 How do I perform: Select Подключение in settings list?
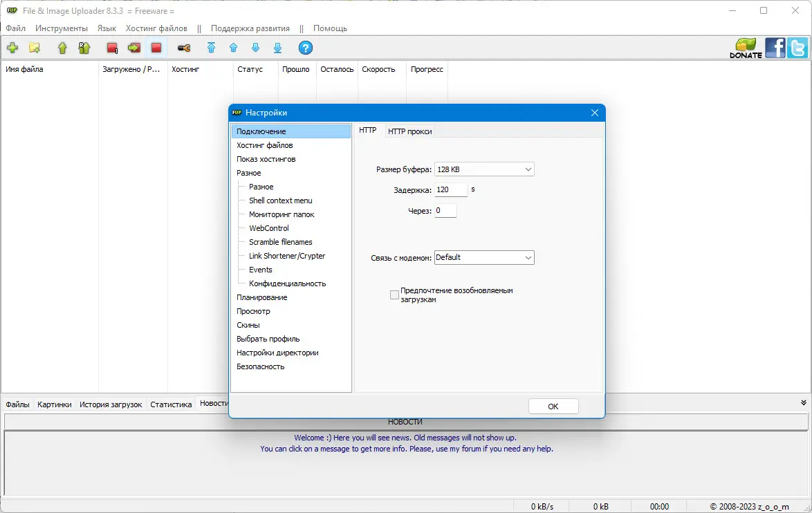291,131
